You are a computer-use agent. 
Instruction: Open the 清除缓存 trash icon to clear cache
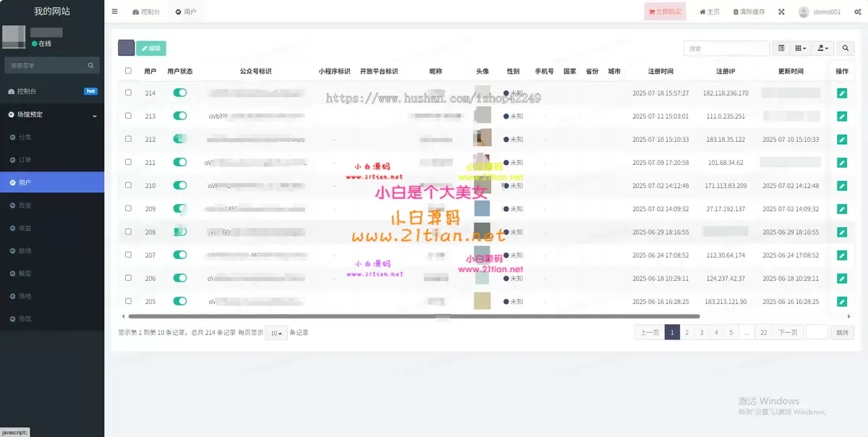tap(736, 11)
